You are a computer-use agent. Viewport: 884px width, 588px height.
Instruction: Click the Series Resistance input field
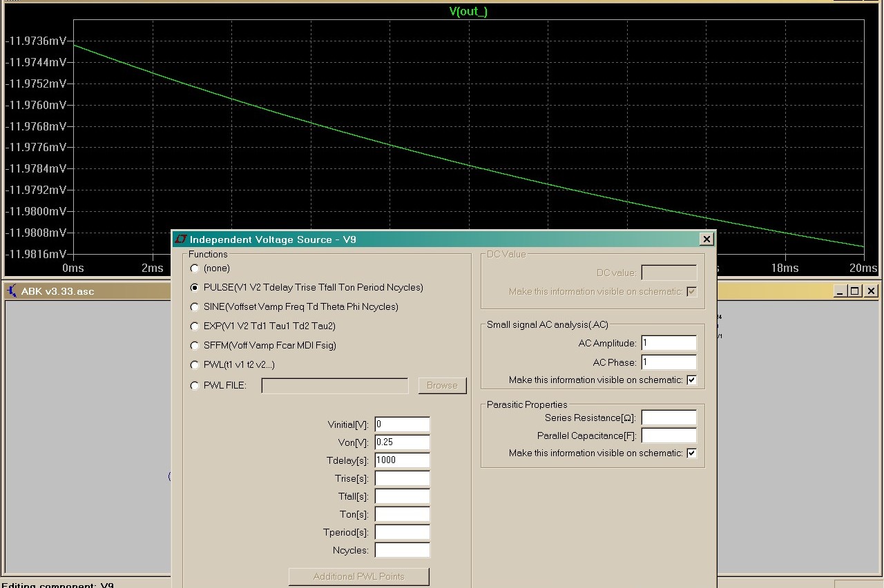[x=669, y=418]
